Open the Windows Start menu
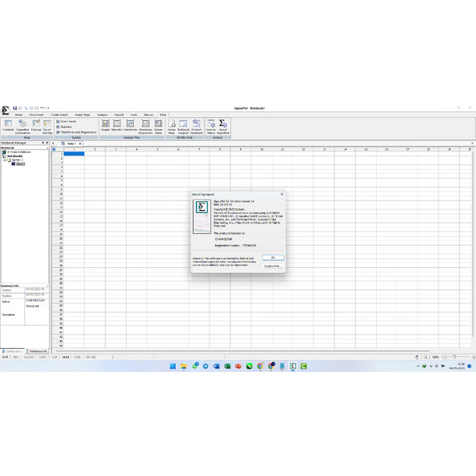This screenshot has height=476, width=476. [x=173, y=366]
